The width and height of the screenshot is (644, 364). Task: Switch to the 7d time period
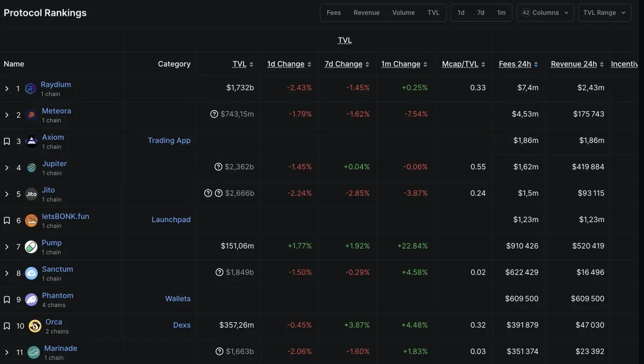click(481, 13)
